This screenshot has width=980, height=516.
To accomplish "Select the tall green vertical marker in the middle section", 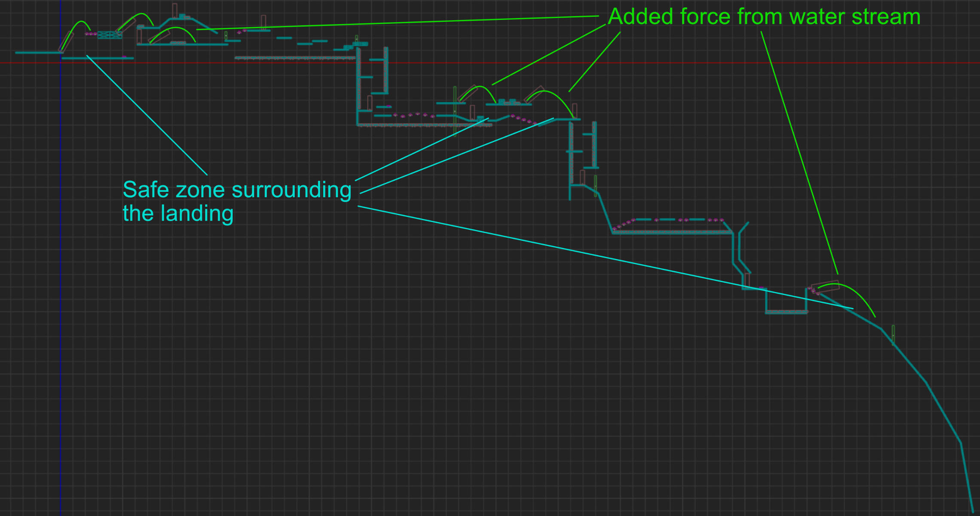I will [x=455, y=111].
